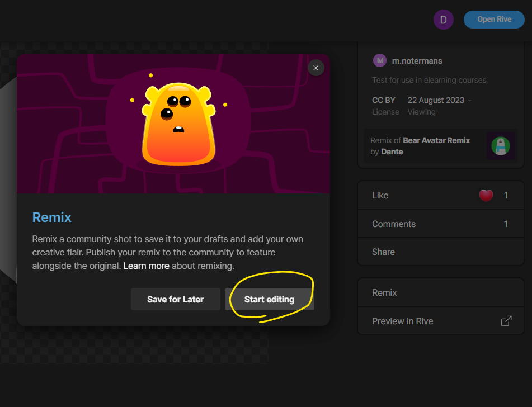Select the Remix row in sidebar
The width and height of the screenshot is (532, 407).
pos(441,293)
